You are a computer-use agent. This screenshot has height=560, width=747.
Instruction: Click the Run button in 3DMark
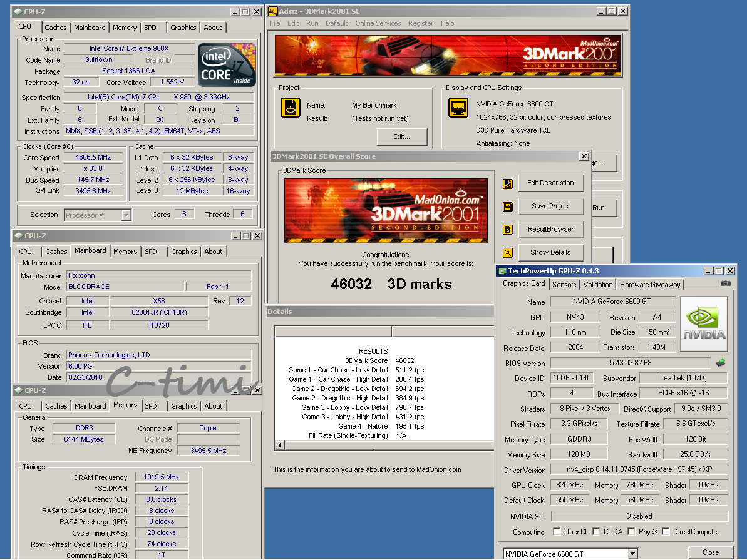click(x=604, y=208)
